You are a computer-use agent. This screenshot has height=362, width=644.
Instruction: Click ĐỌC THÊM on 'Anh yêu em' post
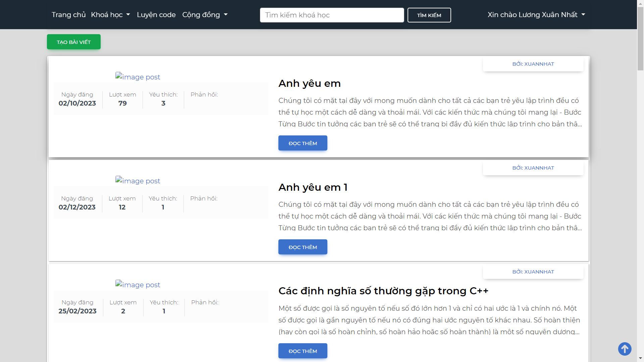pyautogui.click(x=303, y=143)
